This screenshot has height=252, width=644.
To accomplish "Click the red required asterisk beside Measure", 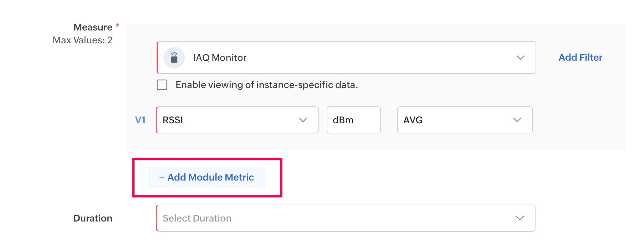I will point(117,25).
